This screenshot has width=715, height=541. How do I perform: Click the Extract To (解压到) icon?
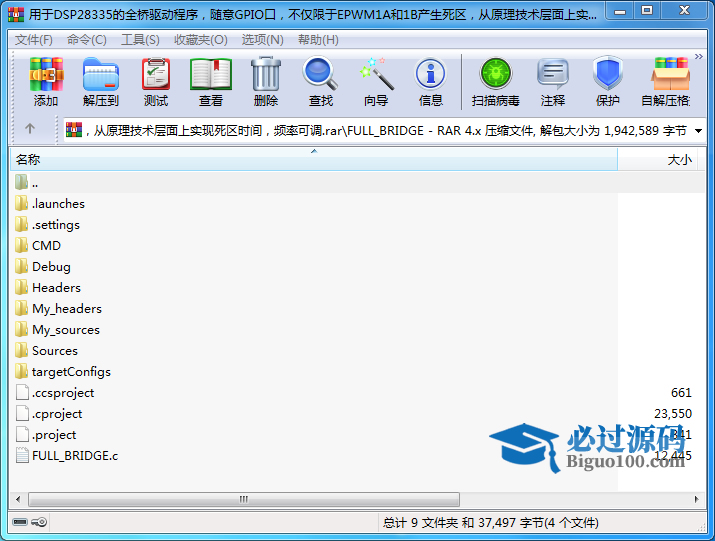(x=101, y=74)
